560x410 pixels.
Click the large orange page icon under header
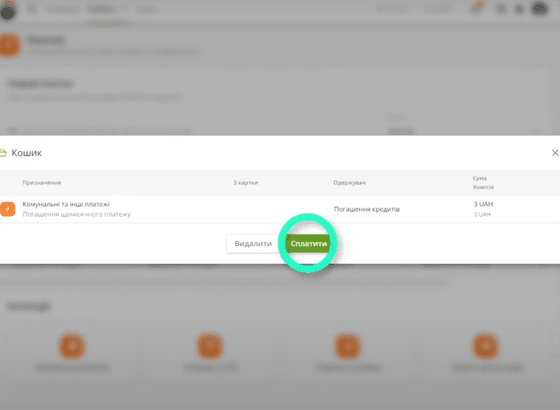9,45
